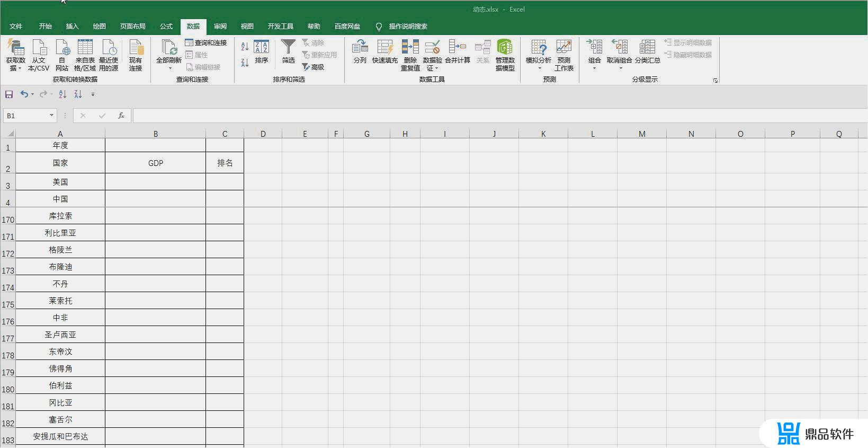The height and width of the screenshot is (448, 868).
Task: Save workbook from quick access toolbar
Action: [x=9, y=94]
